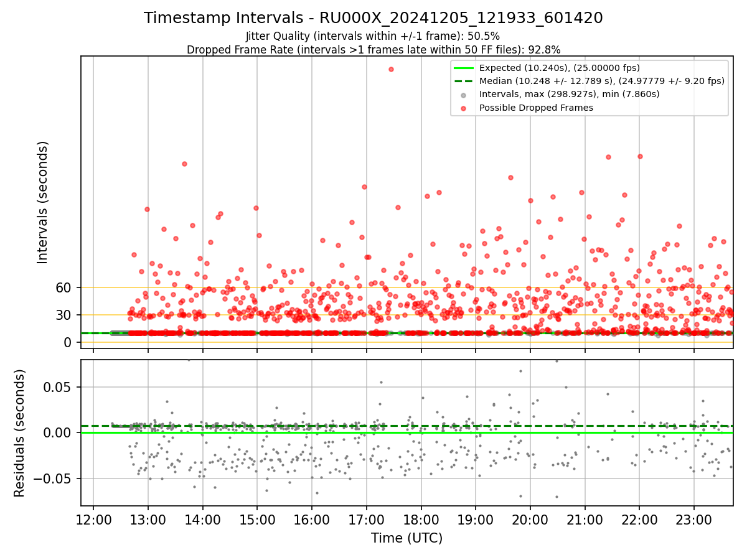Image resolution: width=747 pixels, height=560 pixels.
Task: Click the '19:00' x-axis tick label
Action: [x=476, y=520]
